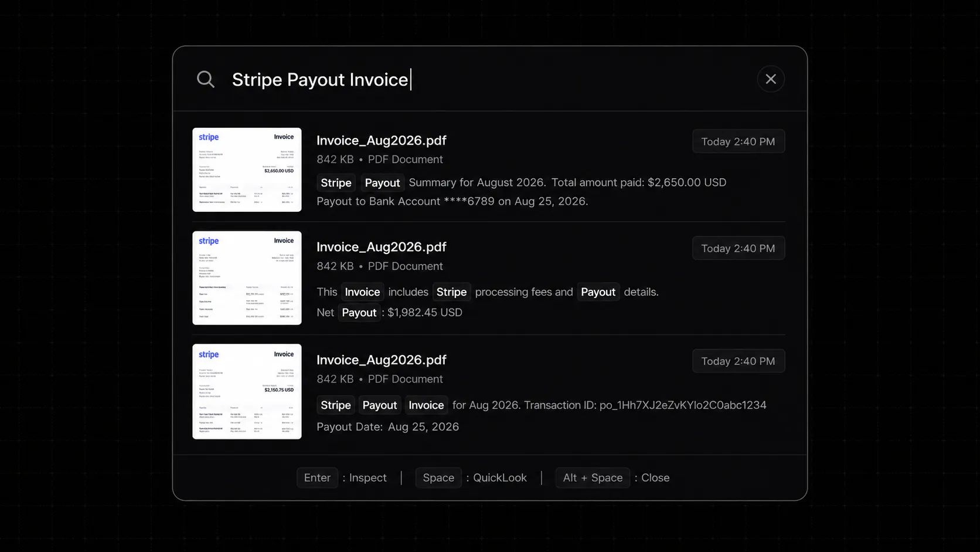Clear search with the X button
The image size is (980, 552).
pos(771,79)
